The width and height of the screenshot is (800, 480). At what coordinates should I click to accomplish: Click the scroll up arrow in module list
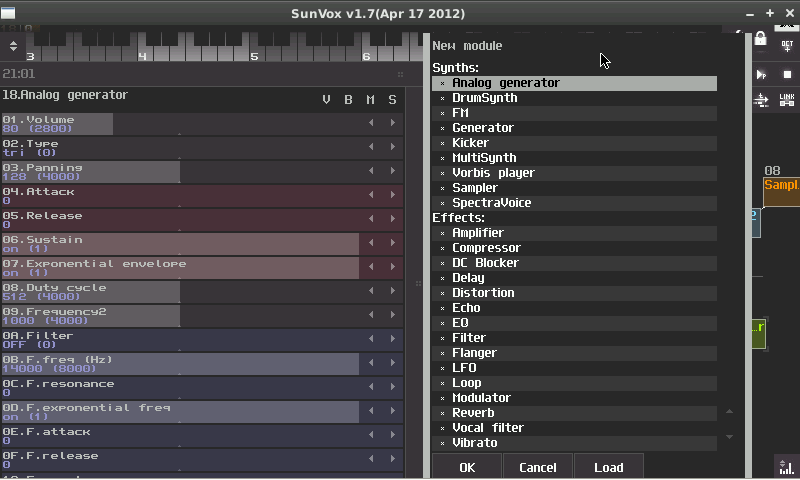(730, 411)
